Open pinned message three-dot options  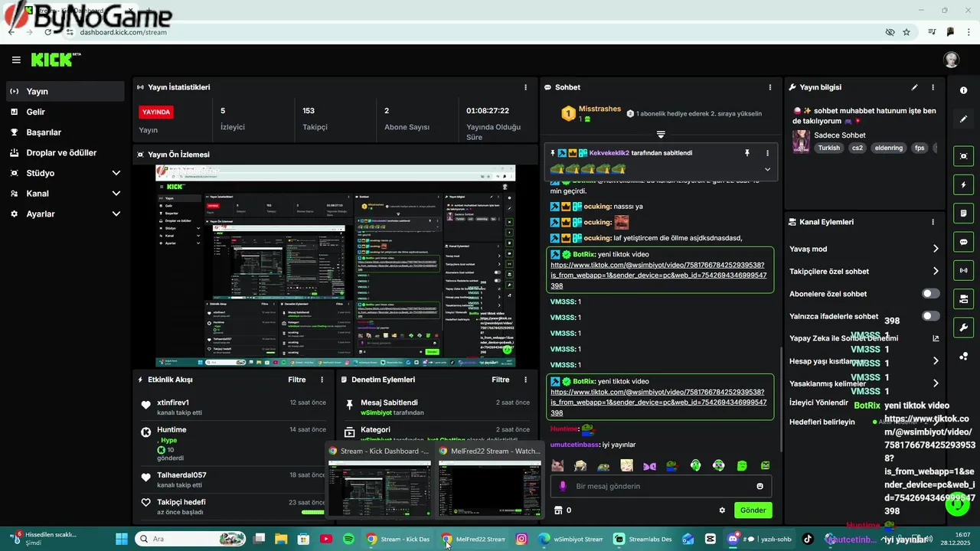(767, 153)
